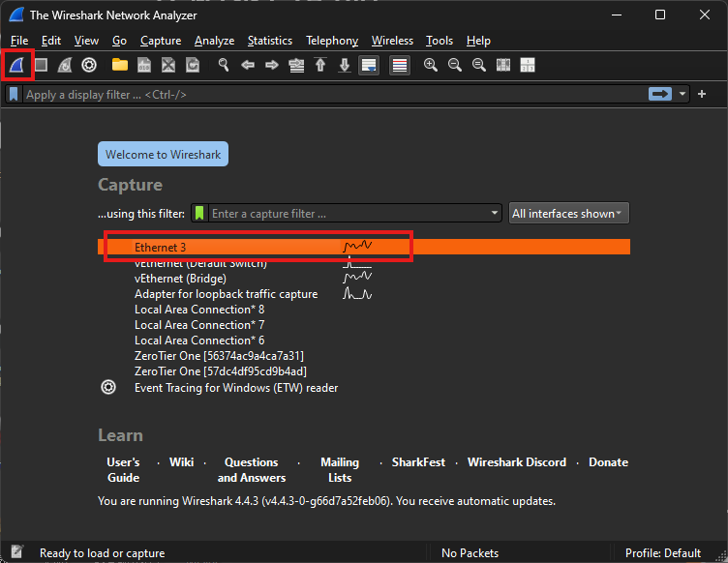Image resolution: width=728 pixels, height=563 pixels.
Task: Select Local Area Connection* 6 interface
Action: click(x=364, y=341)
